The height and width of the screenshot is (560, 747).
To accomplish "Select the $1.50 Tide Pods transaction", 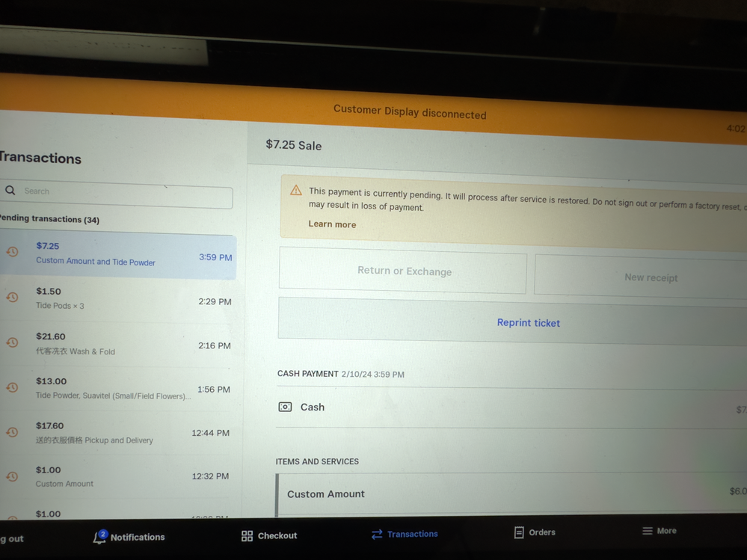I will (118, 298).
